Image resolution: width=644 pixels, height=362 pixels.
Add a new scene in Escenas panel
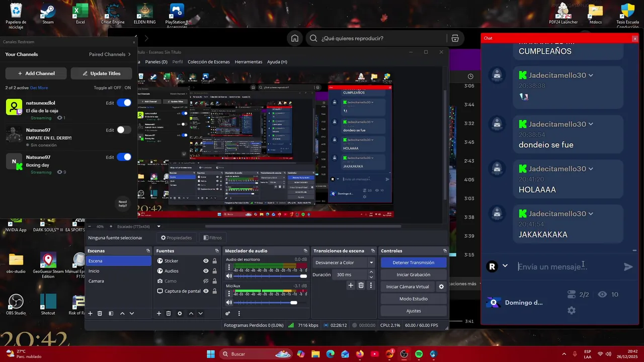(90, 313)
